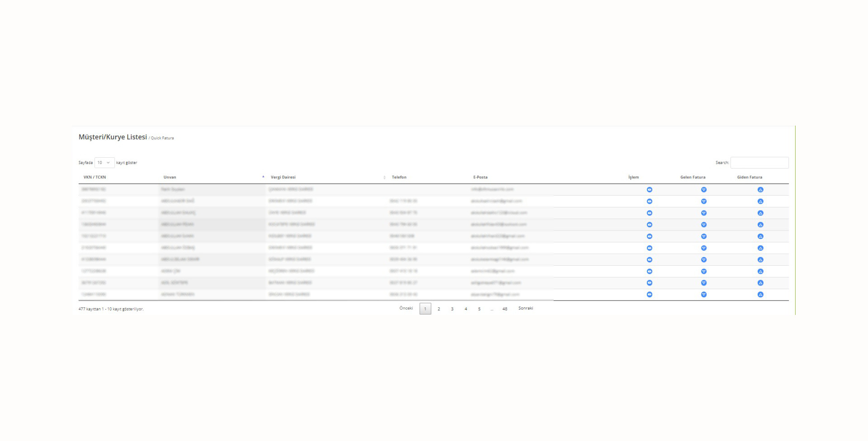Viewport: 868px width, 441px height.
Task: Open İşlem eye icon in last table row
Action: pos(650,295)
